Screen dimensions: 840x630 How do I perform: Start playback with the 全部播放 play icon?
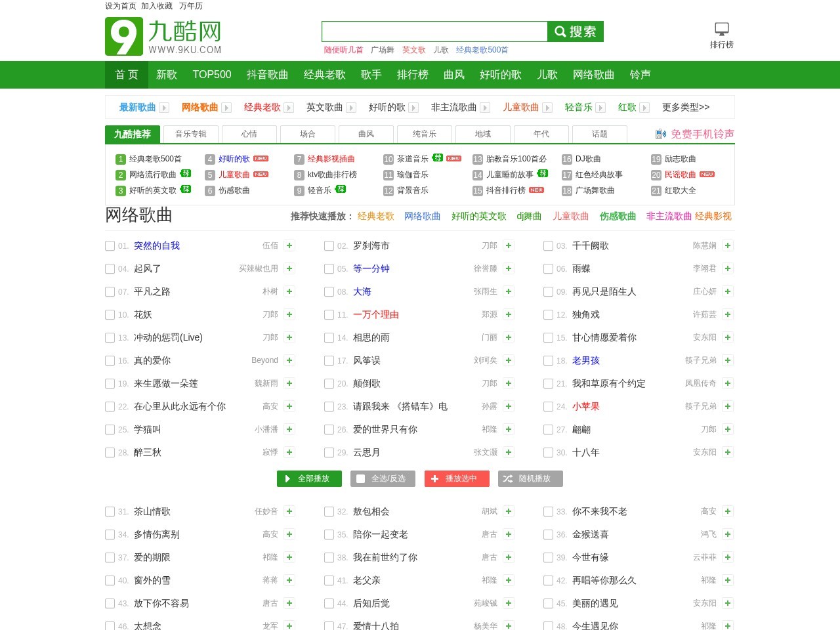pyautogui.click(x=288, y=478)
